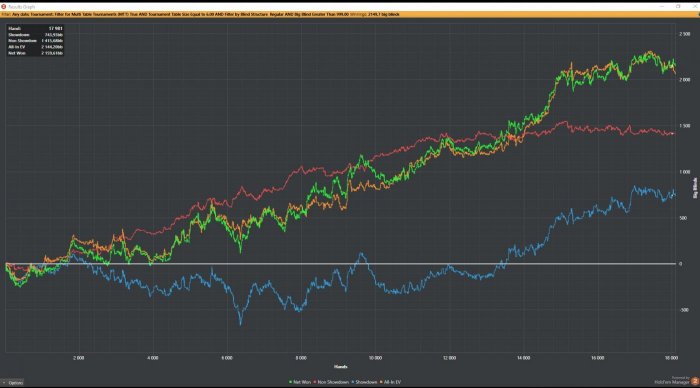700x388 pixels.
Task: Click the 10 000 x-axis label
Action: pos(375,358)
